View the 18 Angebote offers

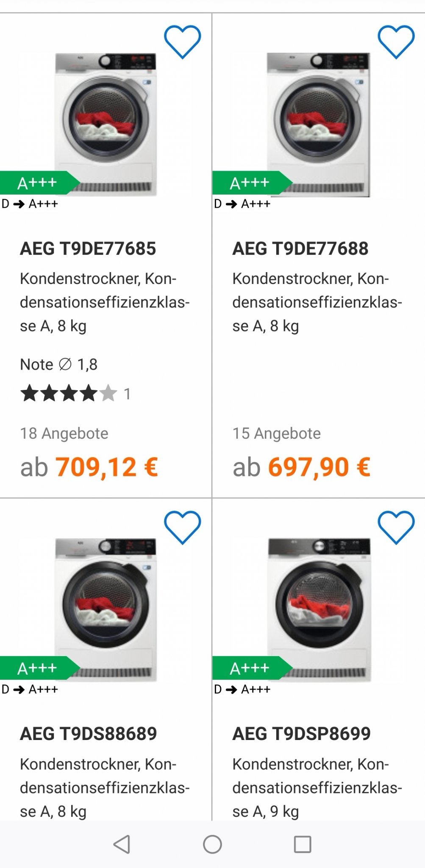click(64, 433)
